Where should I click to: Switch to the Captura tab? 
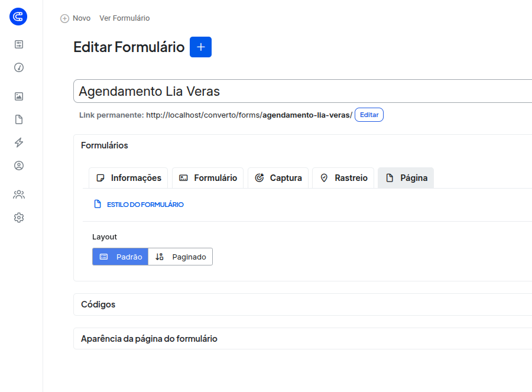pyautogui.click(x=278, y=178)
